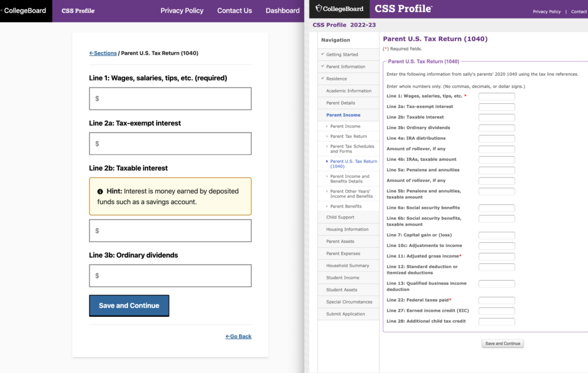Open Privacy Policy in the left header
The height and width of the screenshot is (373, 588).
(x=181, y=10)
